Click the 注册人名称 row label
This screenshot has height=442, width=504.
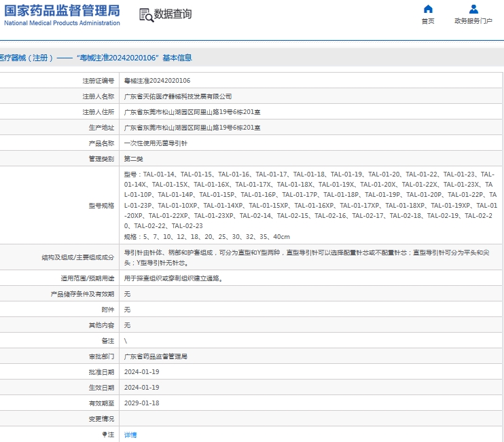point(98,96)
